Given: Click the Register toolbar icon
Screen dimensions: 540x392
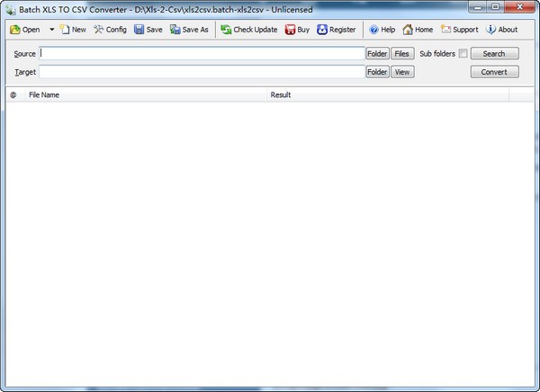Looking at the screenshot, I should [x=322, y=30].
